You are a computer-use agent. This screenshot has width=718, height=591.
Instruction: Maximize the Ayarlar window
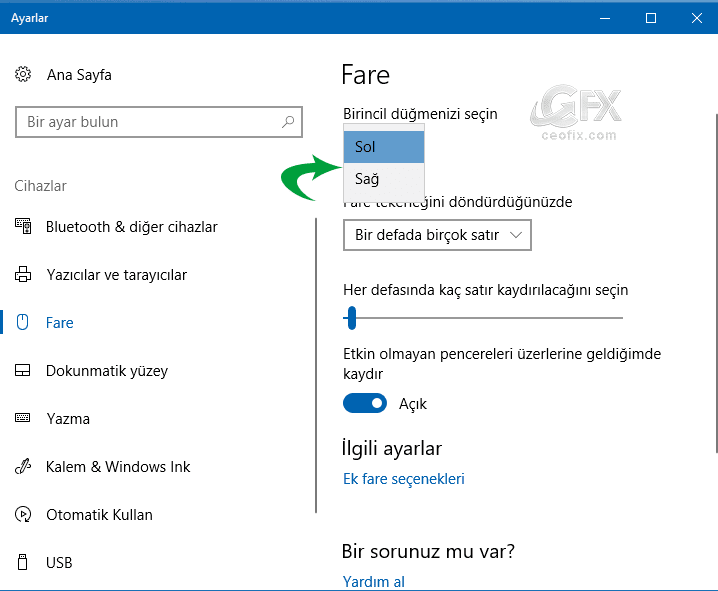pyautogui.click(x=651, y=18)
